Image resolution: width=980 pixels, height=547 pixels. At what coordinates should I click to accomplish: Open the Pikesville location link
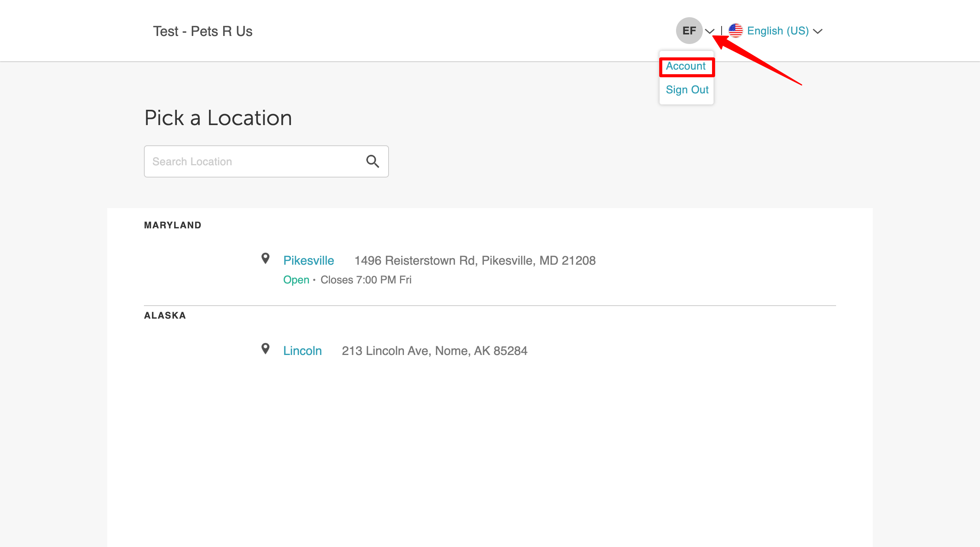point(309,260)
